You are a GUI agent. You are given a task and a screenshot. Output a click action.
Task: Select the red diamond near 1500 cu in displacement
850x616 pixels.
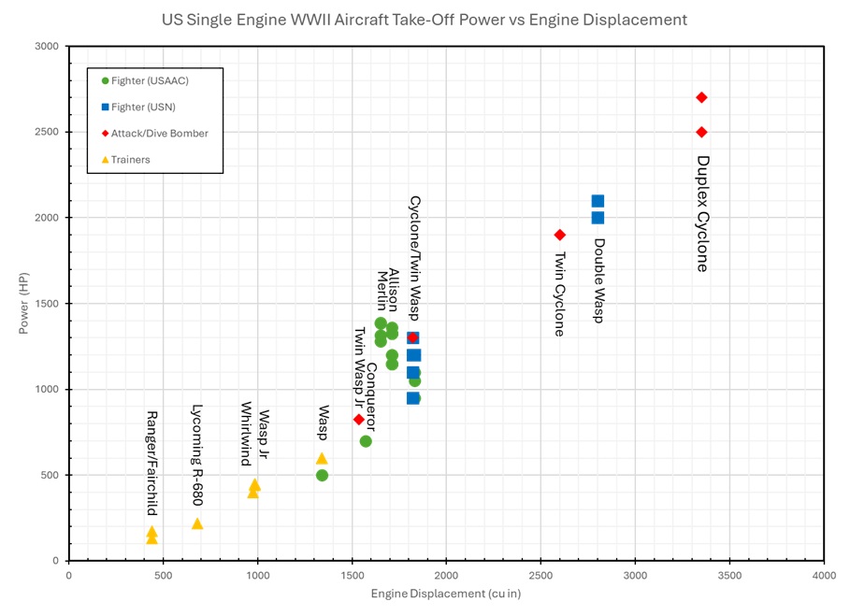[x=358, y=420]
